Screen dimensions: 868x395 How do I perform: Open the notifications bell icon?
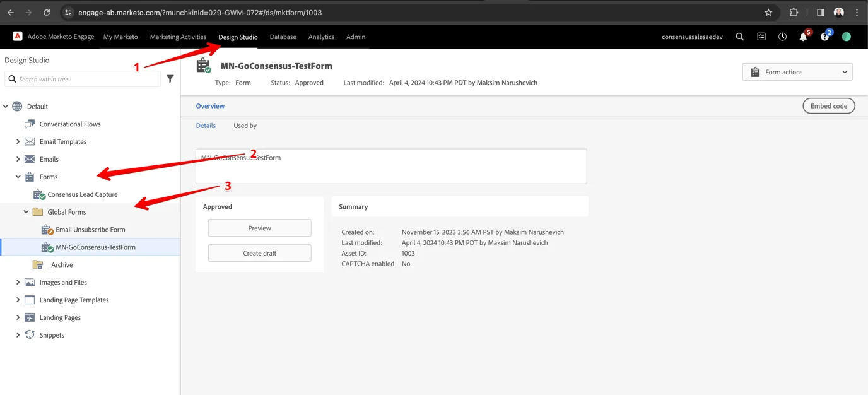click(803, 37)
